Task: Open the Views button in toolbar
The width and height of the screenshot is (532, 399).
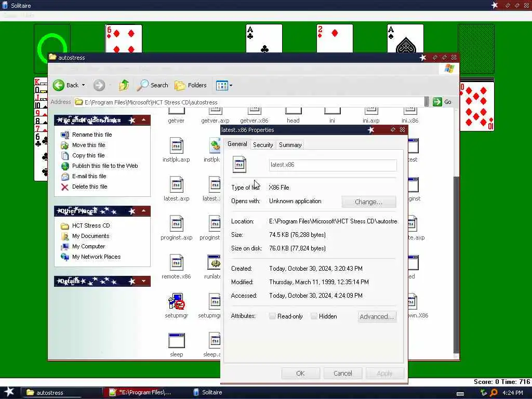Action: click(222, 86)
